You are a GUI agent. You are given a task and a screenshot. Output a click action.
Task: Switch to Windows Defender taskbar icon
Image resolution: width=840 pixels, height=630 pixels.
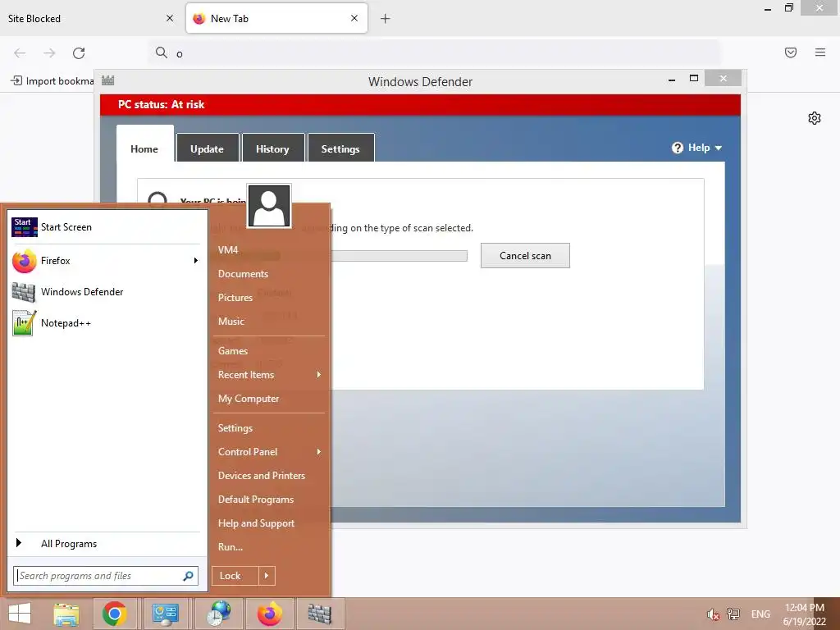coord(320,614)
